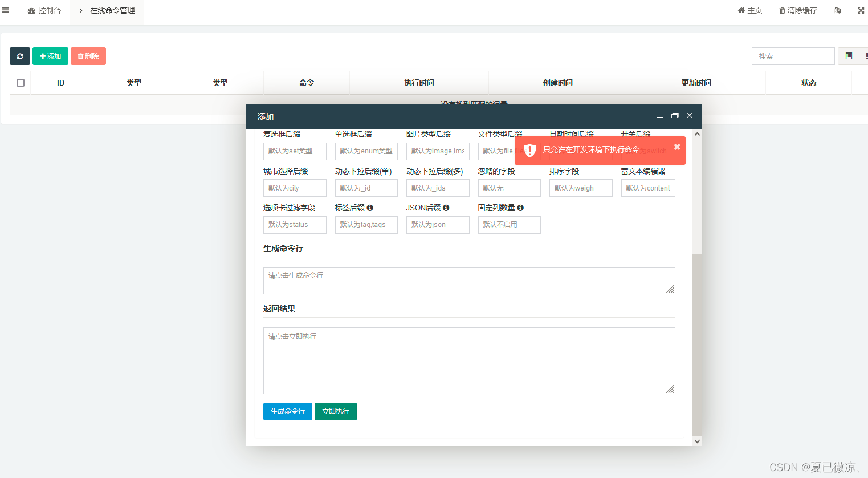Screen dimensions: 868x478
Task: Focus the 搜索 search box
Action: [793, 56]
